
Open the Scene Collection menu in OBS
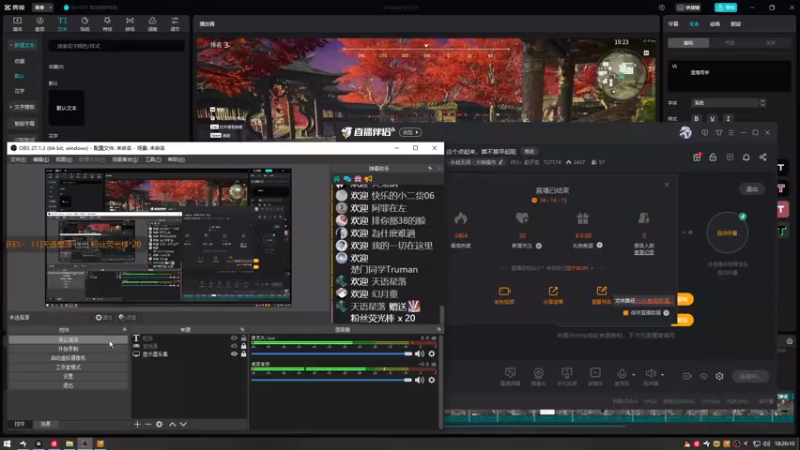(x=125, y=160)
